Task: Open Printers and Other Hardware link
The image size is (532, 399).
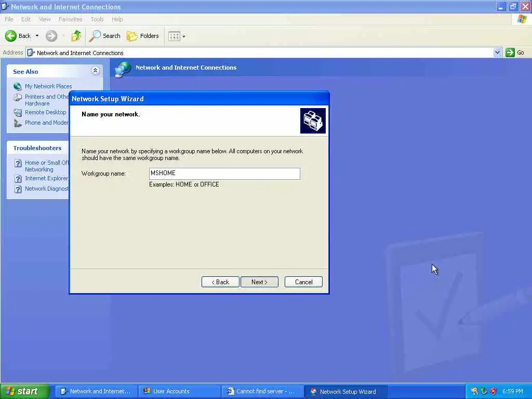Action: [x=47, y=100]
